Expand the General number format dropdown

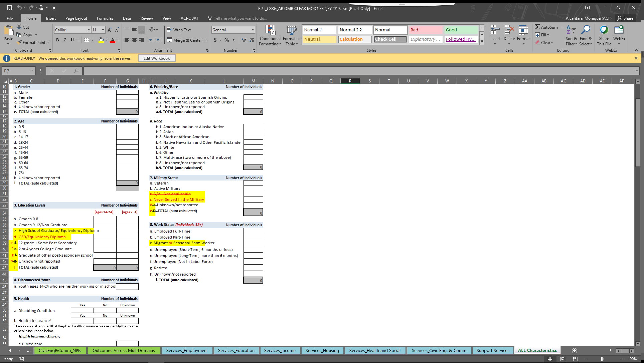253,30
